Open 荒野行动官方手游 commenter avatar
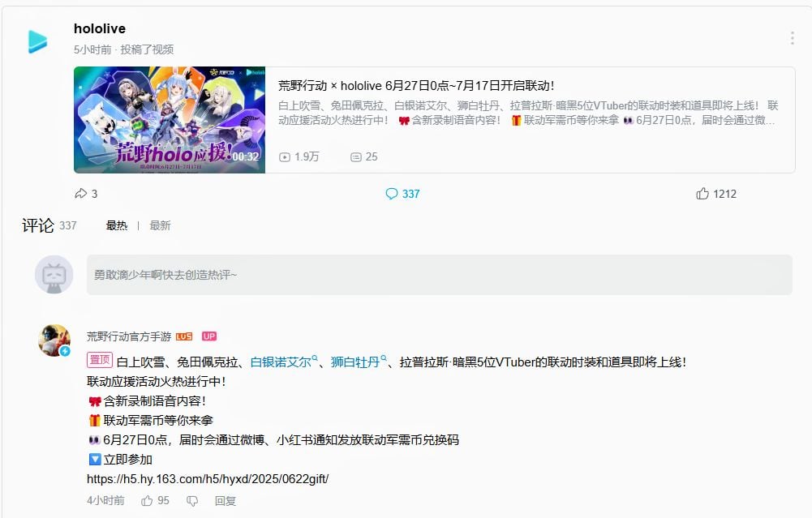Viewport: 812px width, 518px height. click(x=54, y=340)
